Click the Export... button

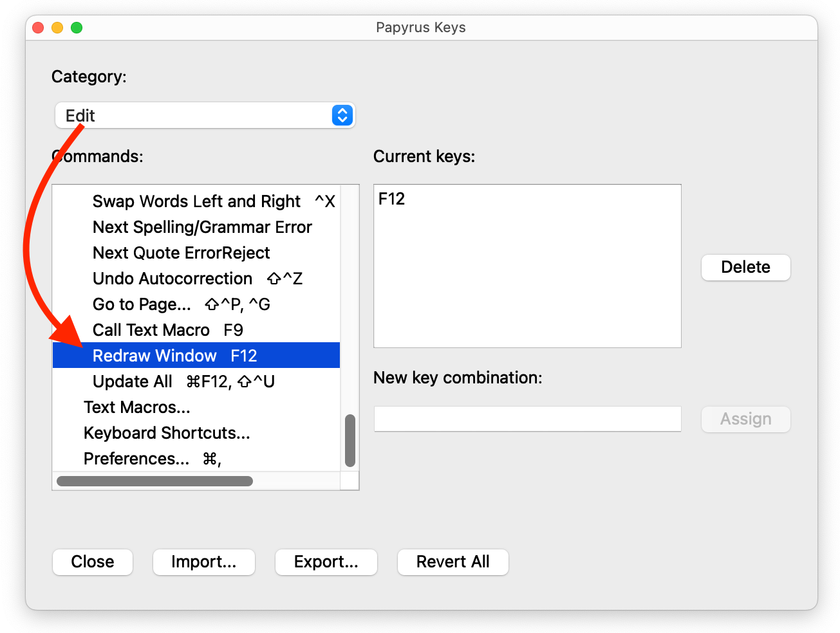click(x=326, y=562)
